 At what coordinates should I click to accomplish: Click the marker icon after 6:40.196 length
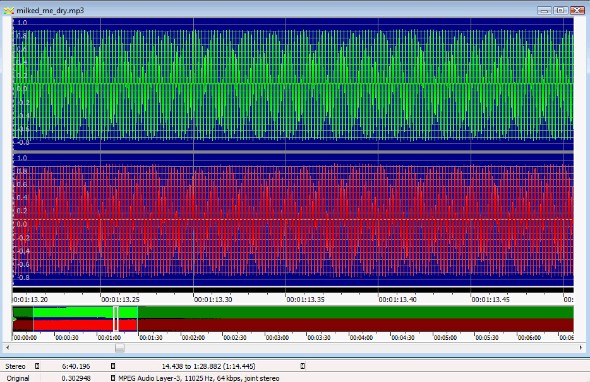pyautogui.click(x=113, y=366)
